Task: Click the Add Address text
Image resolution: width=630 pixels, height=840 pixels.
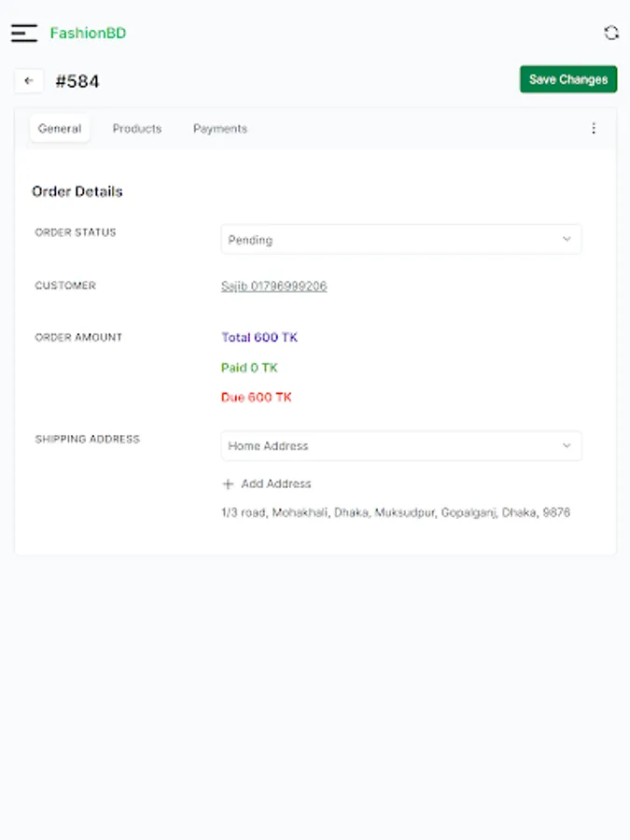Action: point(276,484)
